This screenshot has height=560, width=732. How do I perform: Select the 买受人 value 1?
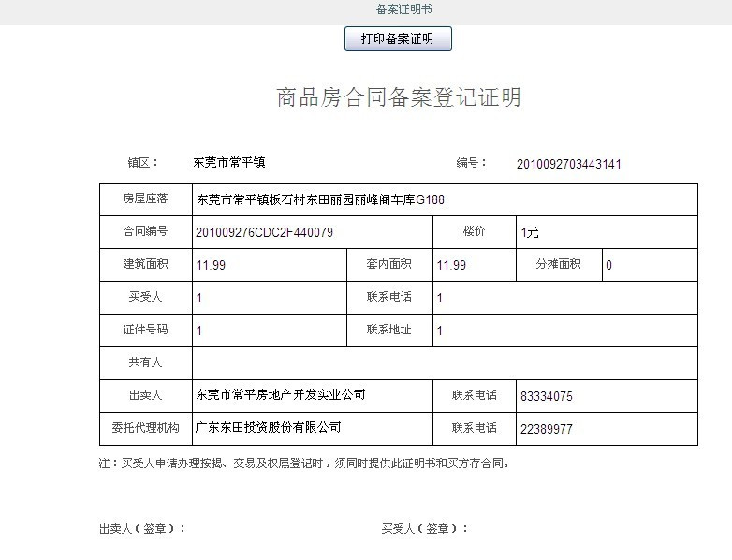pyautogui.click(x=199, y=298)
